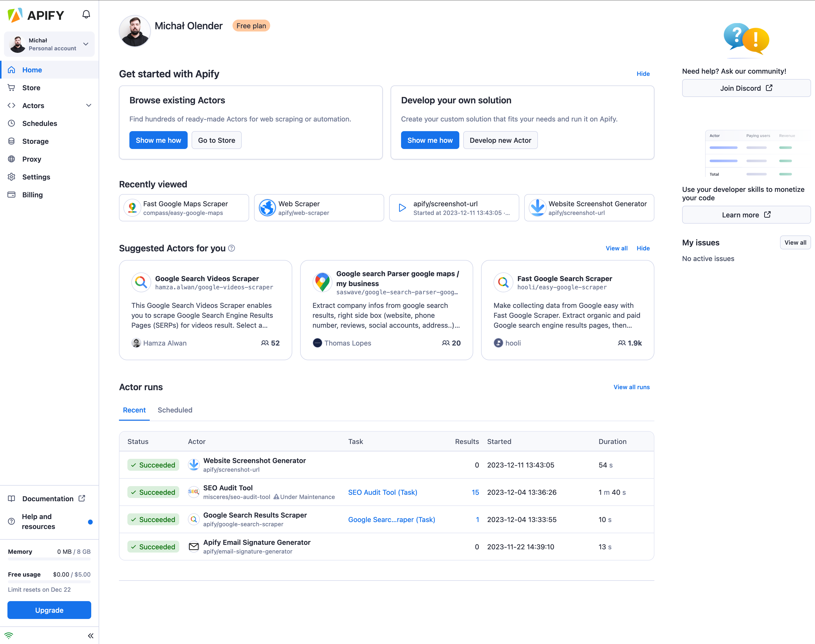Image resolution: width=815 pixels, height=644 pixels.
Task: Click the Apify logo
Action: pos(36,15)
